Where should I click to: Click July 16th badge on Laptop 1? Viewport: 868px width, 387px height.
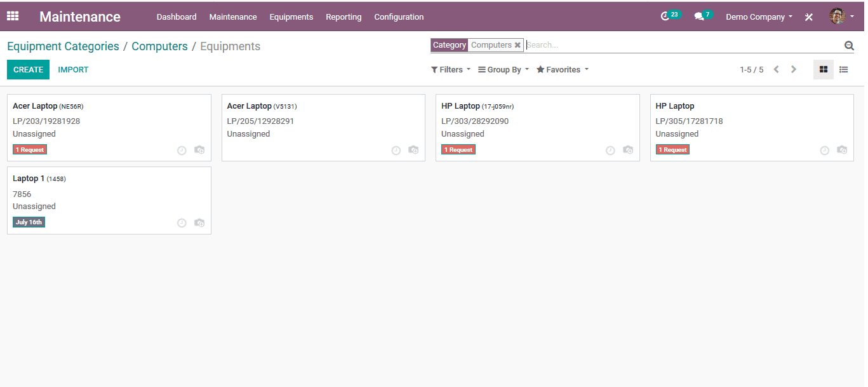tap(29, 222)
